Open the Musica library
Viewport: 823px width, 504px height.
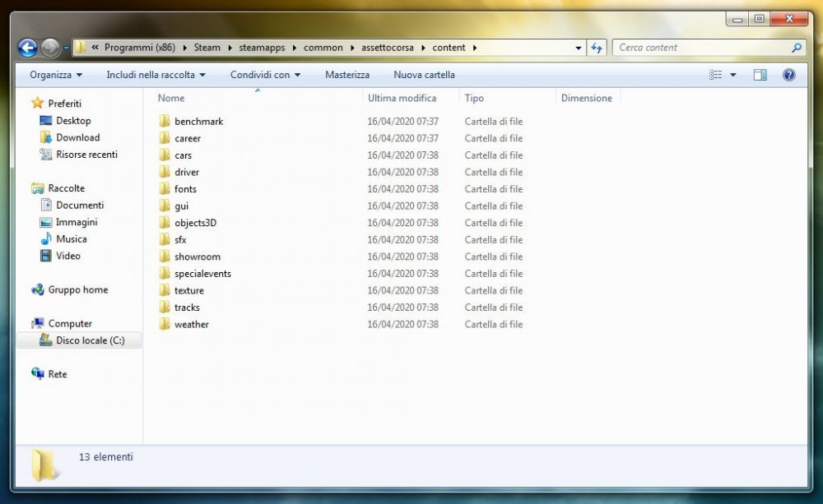click(63, 238)
